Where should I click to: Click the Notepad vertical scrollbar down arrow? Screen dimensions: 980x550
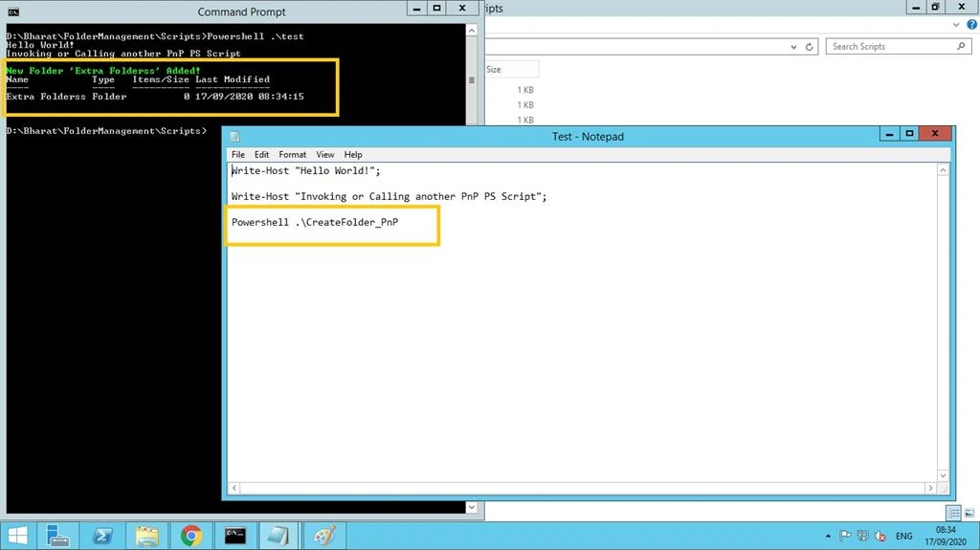[943, 475]
